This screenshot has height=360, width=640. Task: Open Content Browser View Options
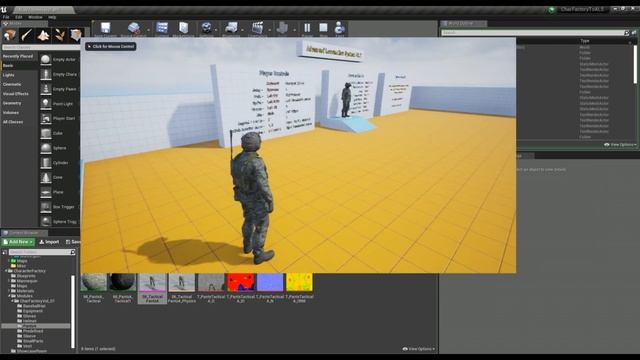tap(418, 349)
